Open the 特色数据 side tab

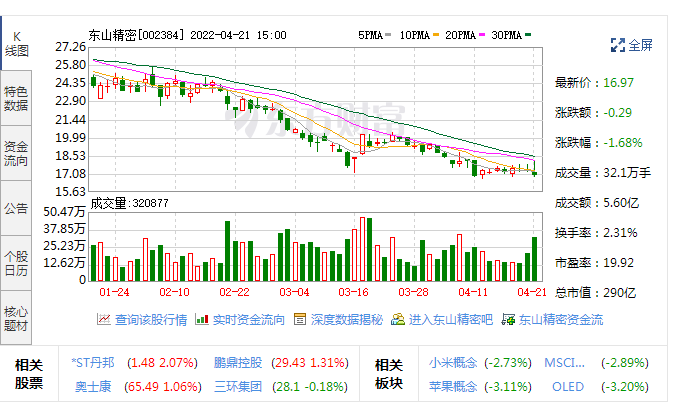[x=16, y=98]
